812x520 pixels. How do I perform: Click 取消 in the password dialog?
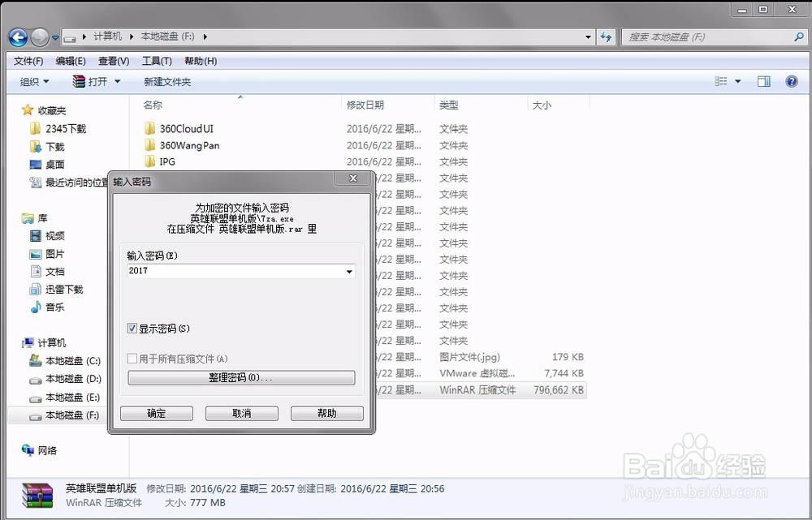[x=242, y=414]
